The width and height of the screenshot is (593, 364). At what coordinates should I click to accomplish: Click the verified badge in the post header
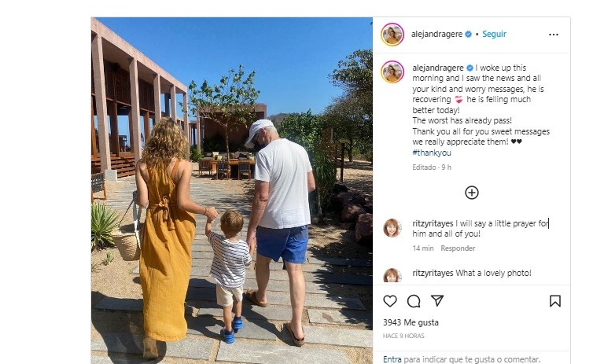(468, 35)
